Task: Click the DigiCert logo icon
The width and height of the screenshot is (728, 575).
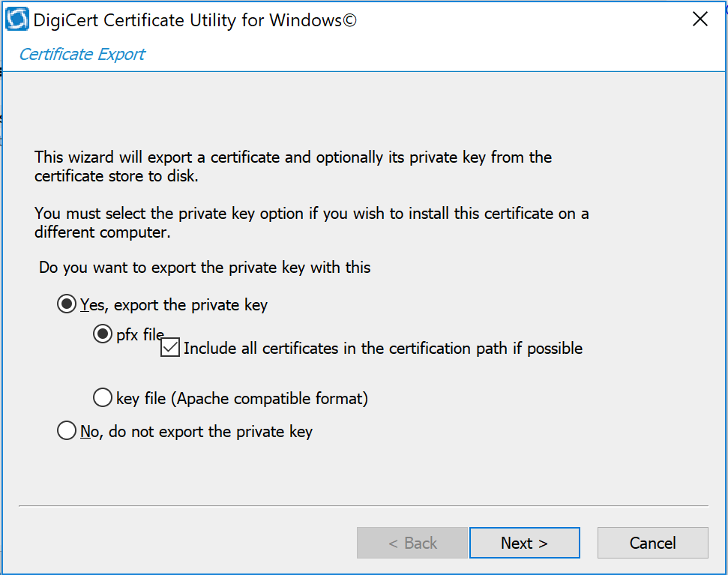Action: point(16,19)
